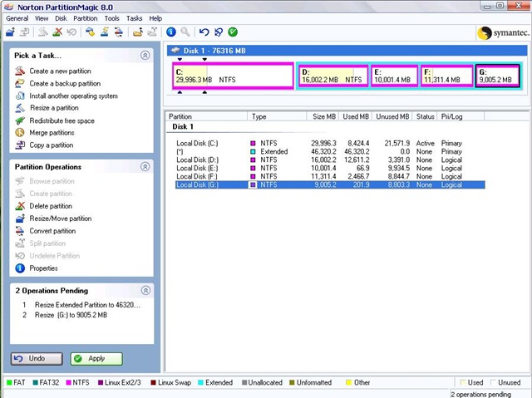Viewport: 532px width, 398px height.
Task: Collapse the Pick a Task panel
Action: [145, 55]
